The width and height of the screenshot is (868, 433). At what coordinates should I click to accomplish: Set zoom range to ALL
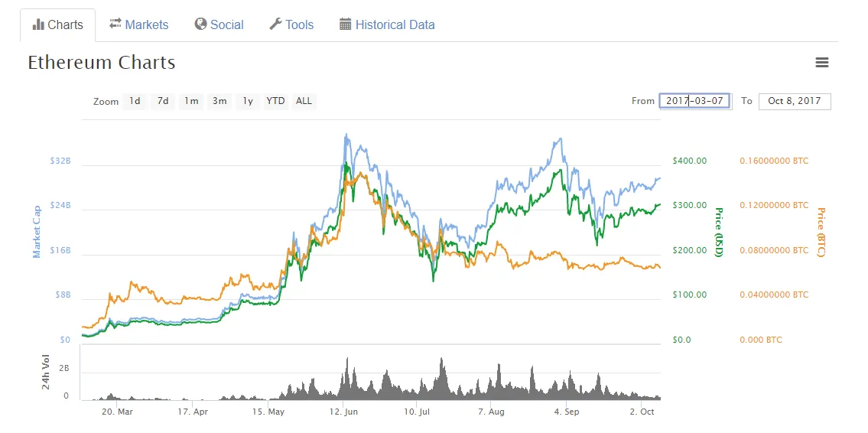[x=304, y=101]
